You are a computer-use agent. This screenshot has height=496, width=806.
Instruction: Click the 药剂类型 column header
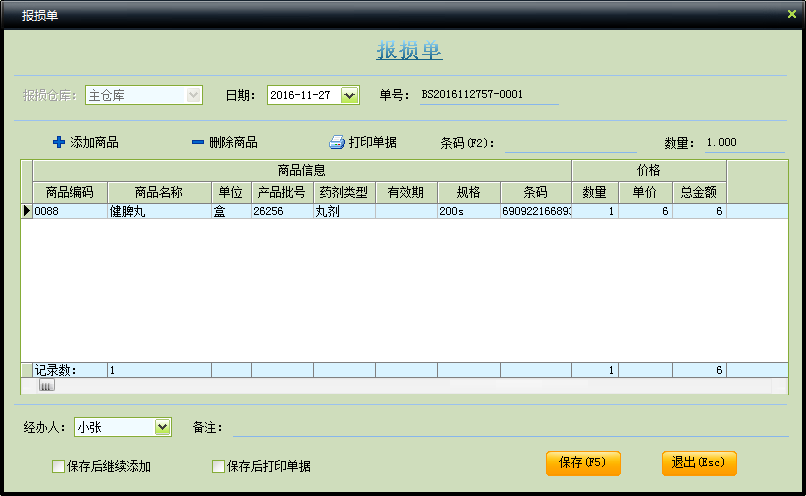point(344,192)
